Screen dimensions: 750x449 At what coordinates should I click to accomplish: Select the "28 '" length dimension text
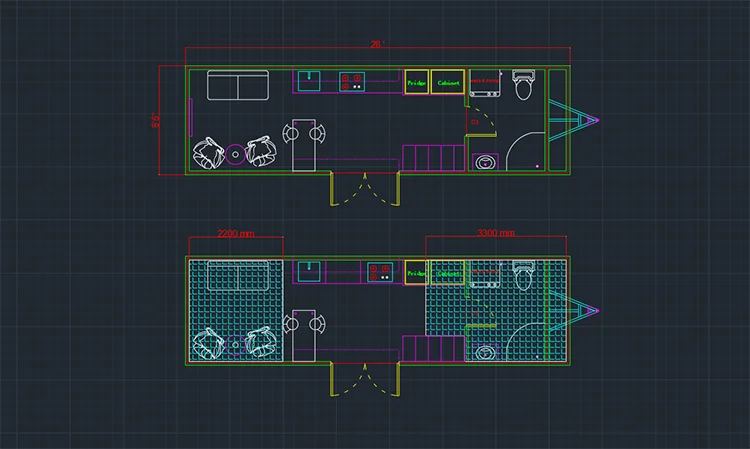(377, 44)
